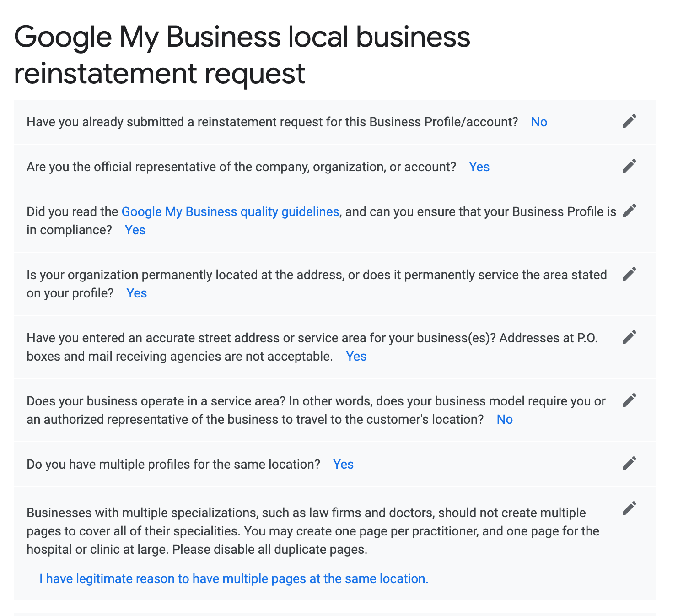Screen dimensions: 678x616
Task: Click pencil icon for official representative question
Action: (x=630, y=166)
